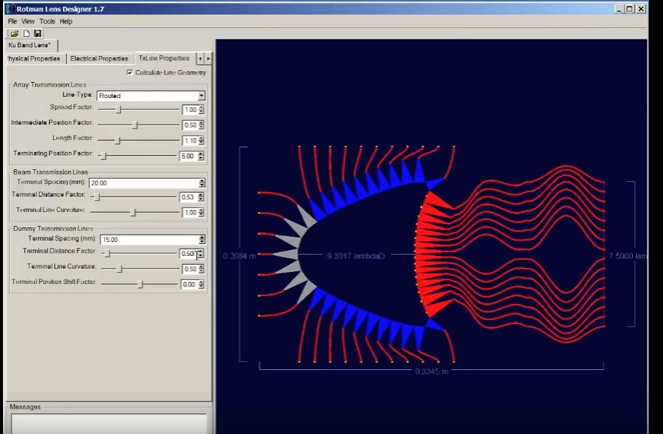Click the tab strip scroll-left arrow
This screenshot has height=434, width=663.
(x=200, y=58)
